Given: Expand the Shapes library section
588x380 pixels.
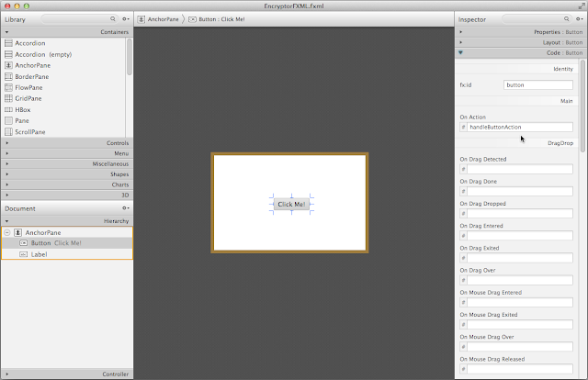Looking at the screenshot, I should [x=6, y=174].
